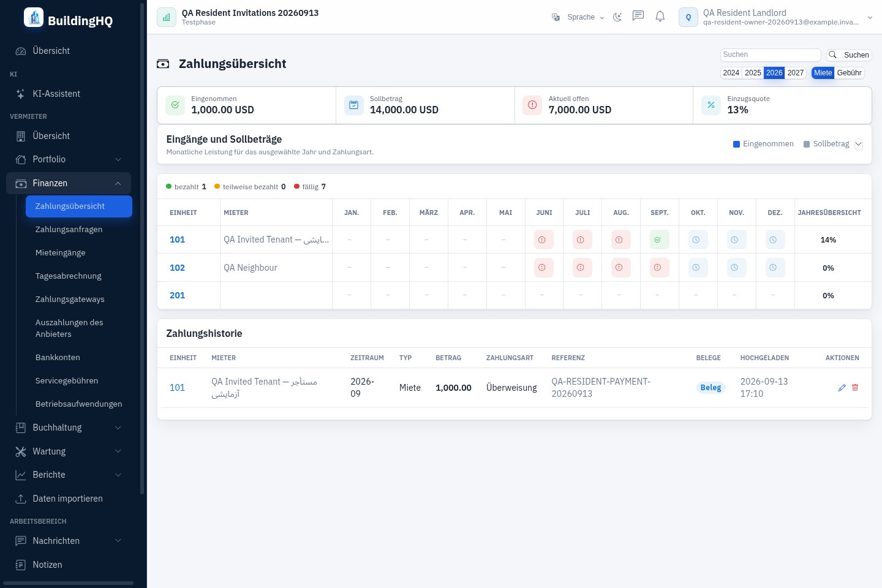
Task: Switch the year filter to 2024
Action: (731, 73)
